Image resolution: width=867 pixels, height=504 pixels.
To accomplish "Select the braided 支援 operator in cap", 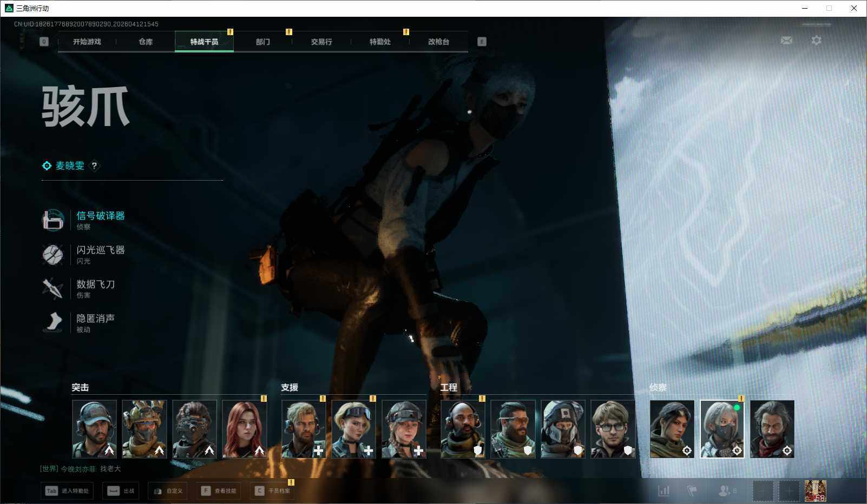I will (x=404, y=429).
